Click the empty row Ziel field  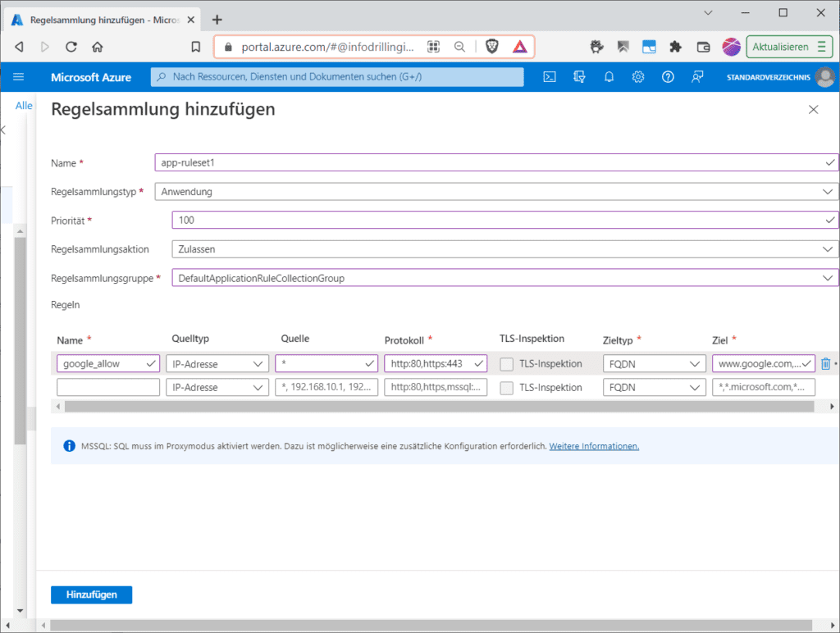(x=764, y=387)
